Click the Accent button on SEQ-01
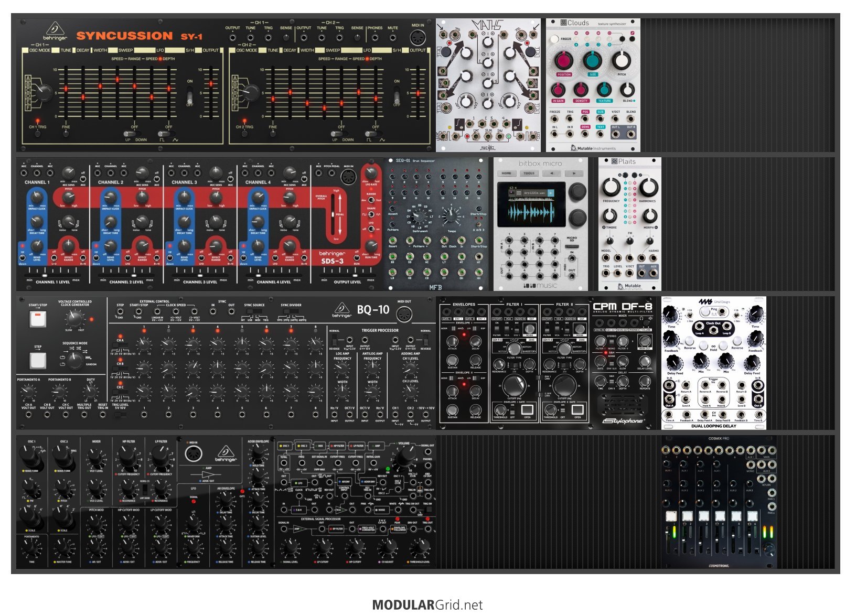856x616 pixels. pos(392,208)
